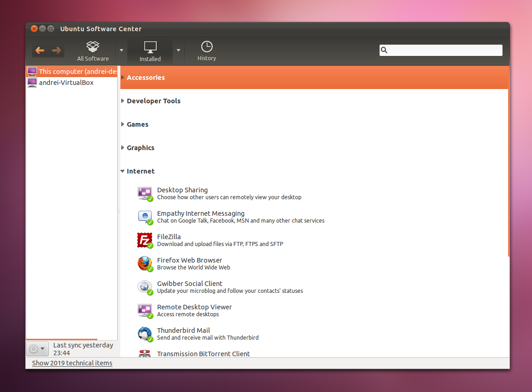The image size is (532, 392).
Task: Click Show 2019 technical items link
Action: (72, 363)
